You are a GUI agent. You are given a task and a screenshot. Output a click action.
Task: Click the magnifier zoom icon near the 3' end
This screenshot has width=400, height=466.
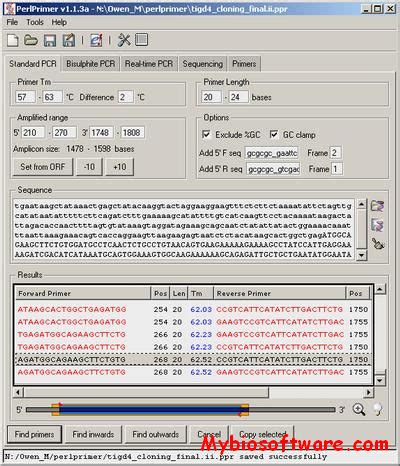359,409
